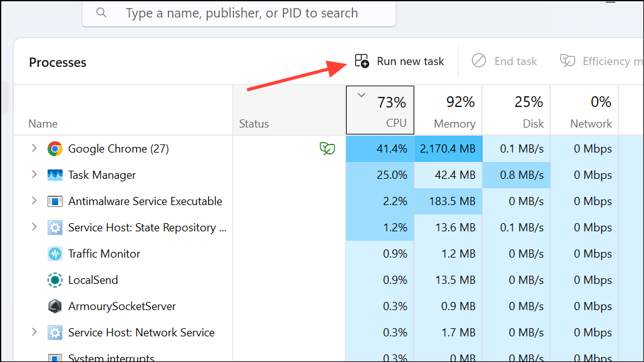Image resolution: width=644 pixels, height=362 pixels.
Task: Click the sort chevron above CPU percentage
Action: 361,95
